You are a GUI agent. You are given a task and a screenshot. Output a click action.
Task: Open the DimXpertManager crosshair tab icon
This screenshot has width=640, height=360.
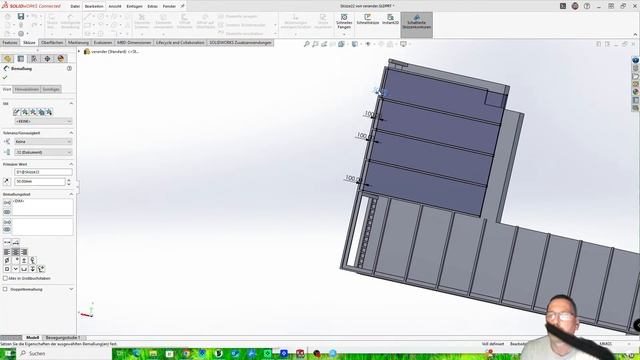pyautogui.click(x=47, y=59)
